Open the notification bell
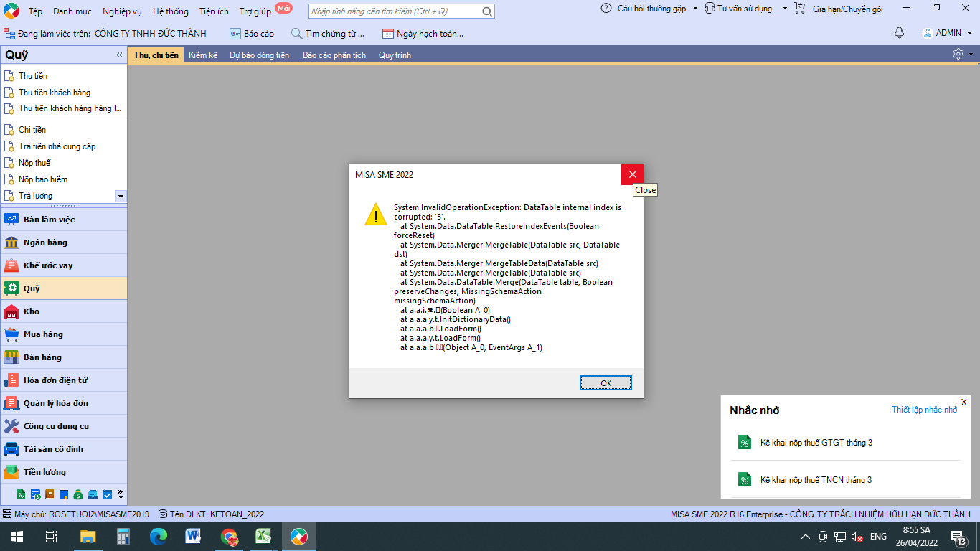The height and width of the screenshot is (551, 980). pos(899,33)
